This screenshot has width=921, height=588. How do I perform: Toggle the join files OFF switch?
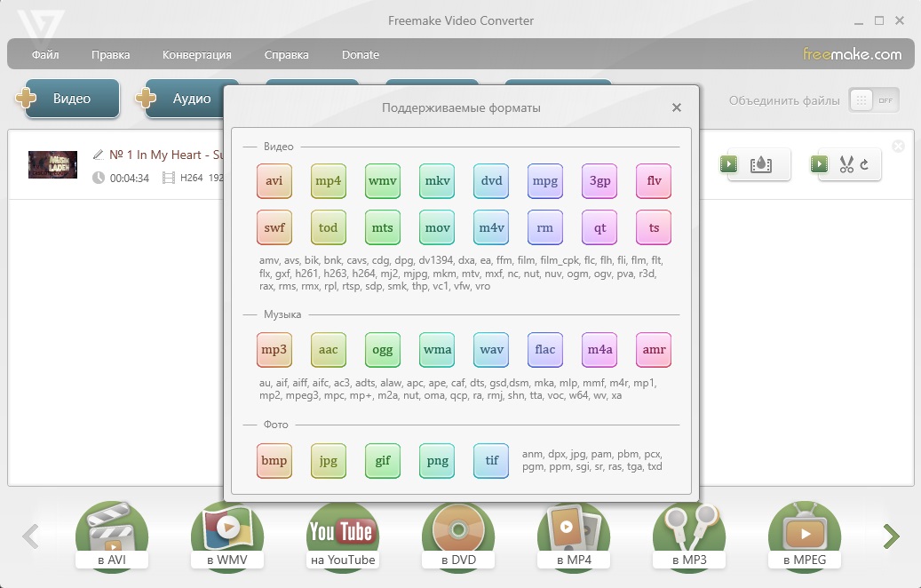(x=874, y=100)
